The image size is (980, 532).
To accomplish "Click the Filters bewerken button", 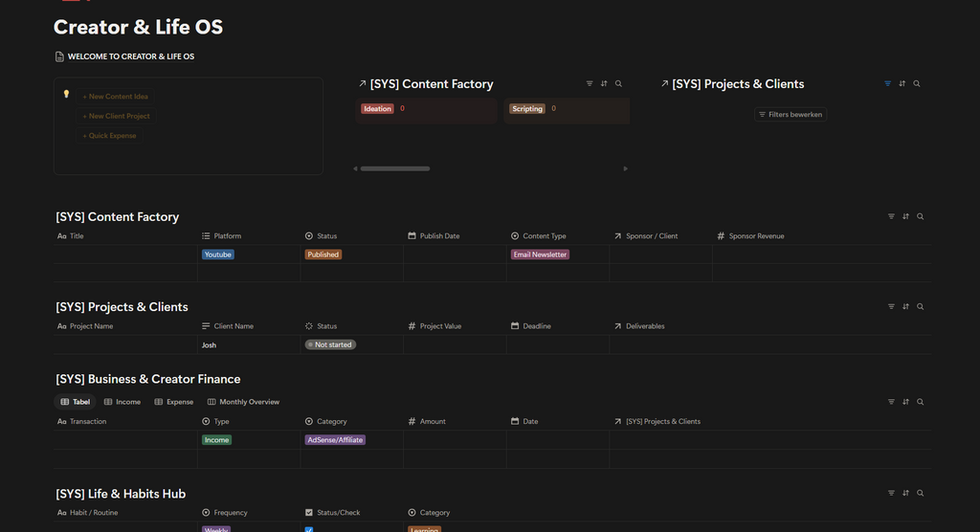I will 791,115.
